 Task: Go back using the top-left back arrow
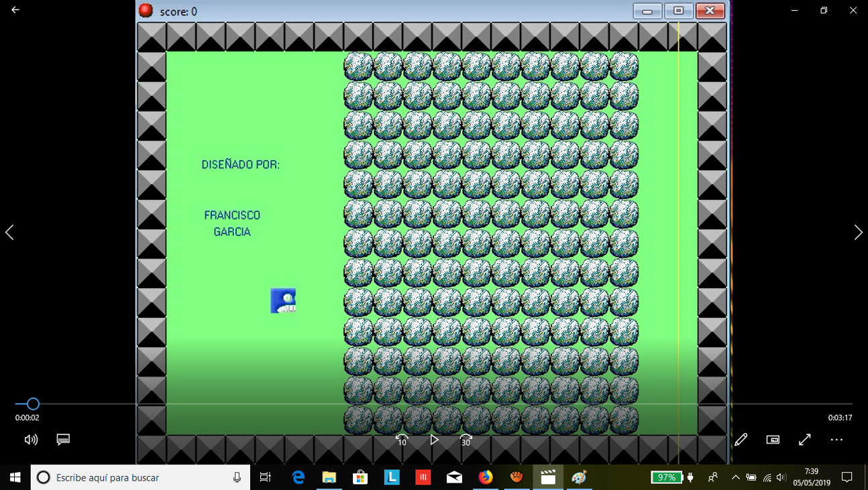point(13,9)
